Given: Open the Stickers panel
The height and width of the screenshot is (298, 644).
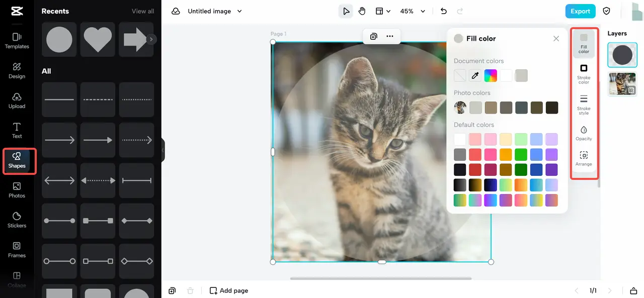Looking at the screenshot, I should (17, 220).
